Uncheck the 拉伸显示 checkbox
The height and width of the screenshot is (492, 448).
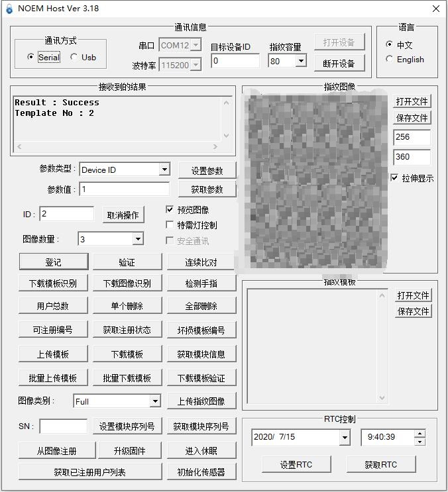[x=394, y=177]
